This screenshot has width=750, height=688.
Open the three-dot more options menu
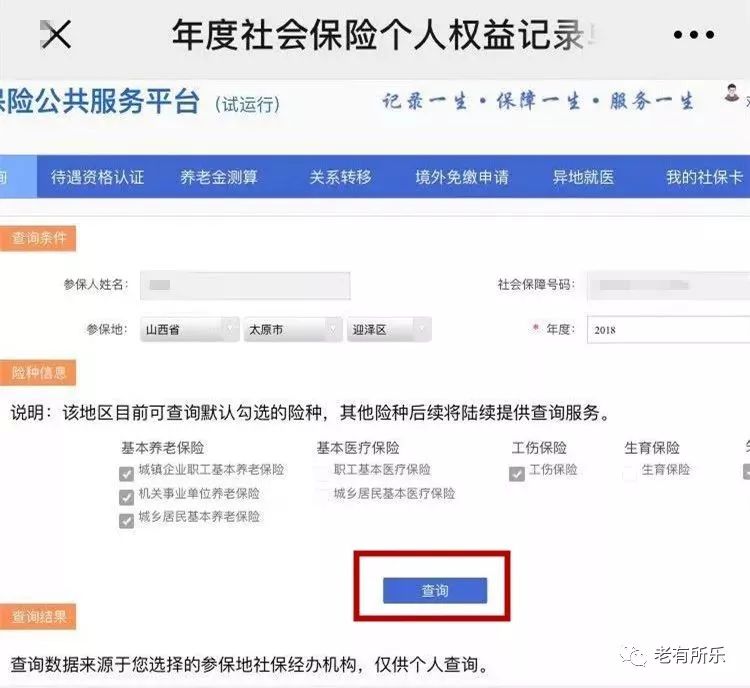694,34
